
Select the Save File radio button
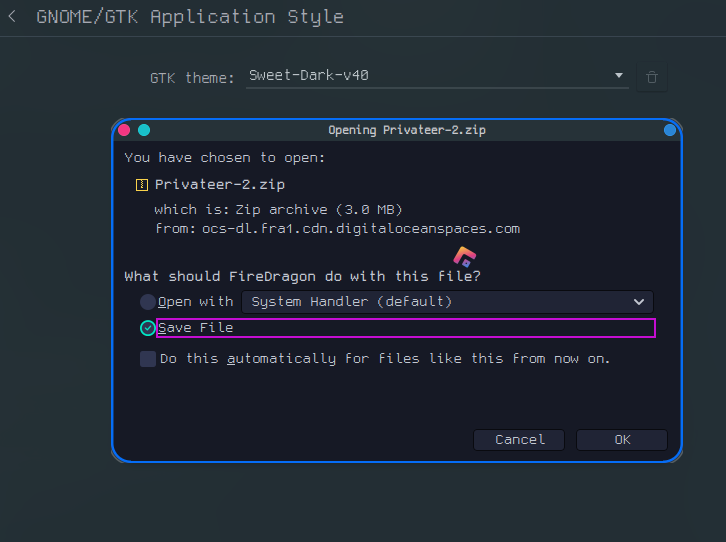pyautogui.click(x=148, y=328)
